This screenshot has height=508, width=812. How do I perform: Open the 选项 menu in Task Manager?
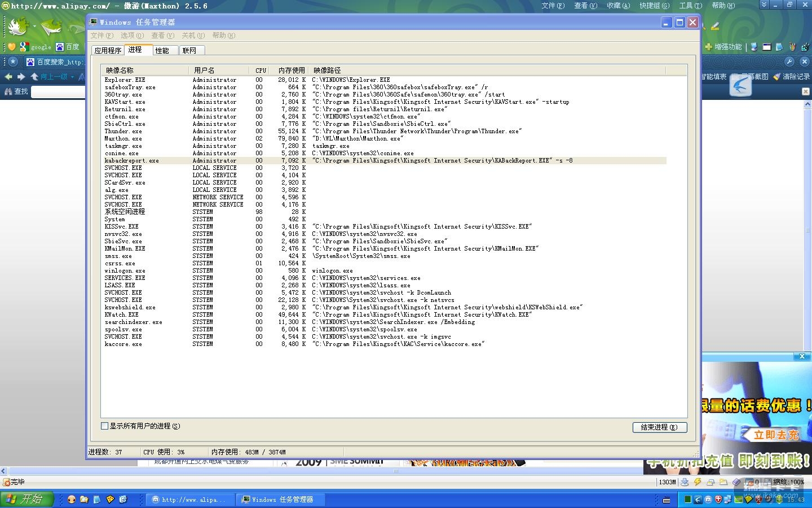click(132, 36)
